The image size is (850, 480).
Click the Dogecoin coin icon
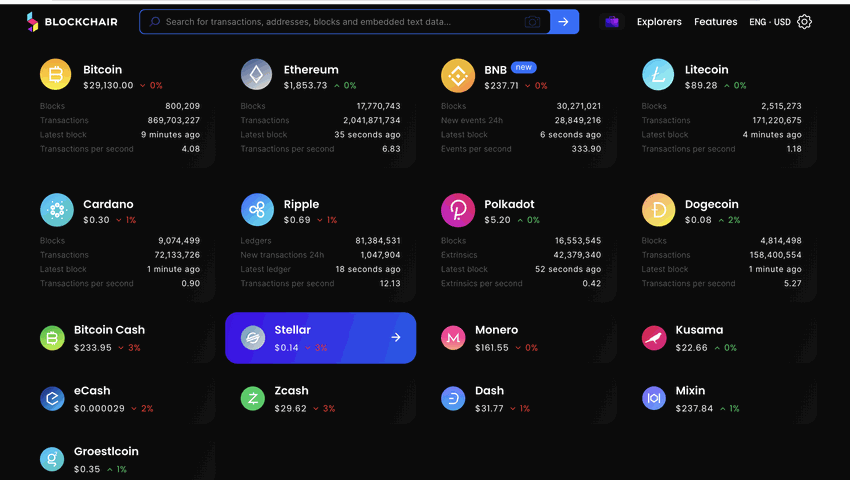(658, 209)
